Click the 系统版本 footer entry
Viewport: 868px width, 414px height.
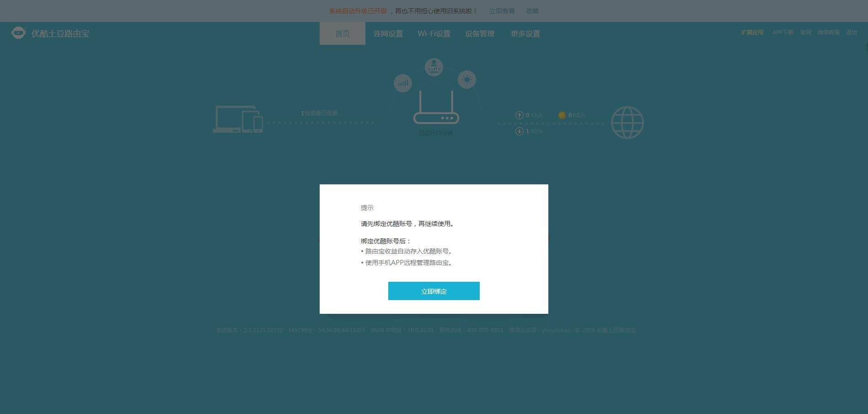250,330
